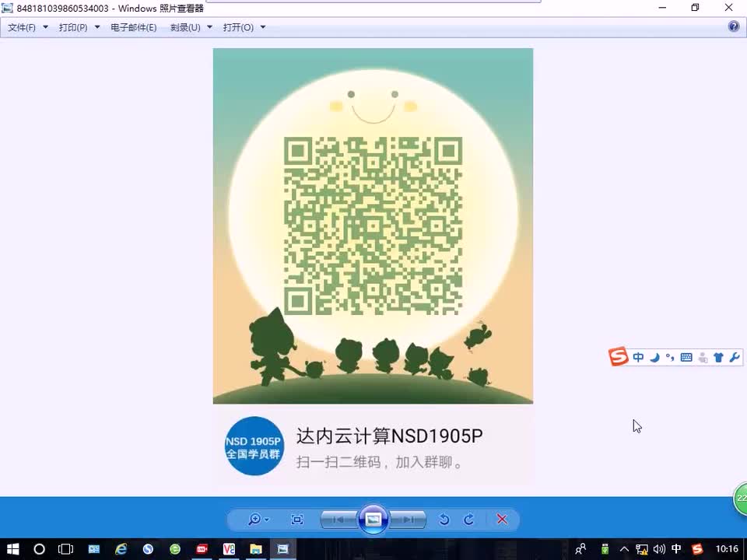Open File Explorer from taskbar
The height and width of the screenshot is (560, 747).
[x=256, y=549]
